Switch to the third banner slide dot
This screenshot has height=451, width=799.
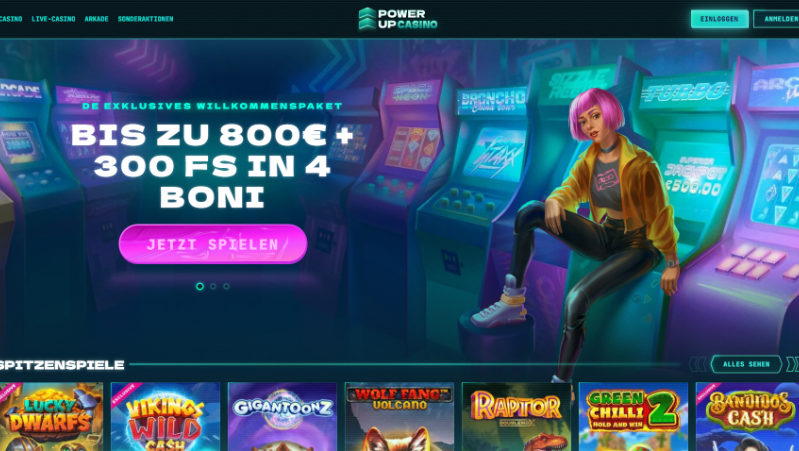click(226, 286)
